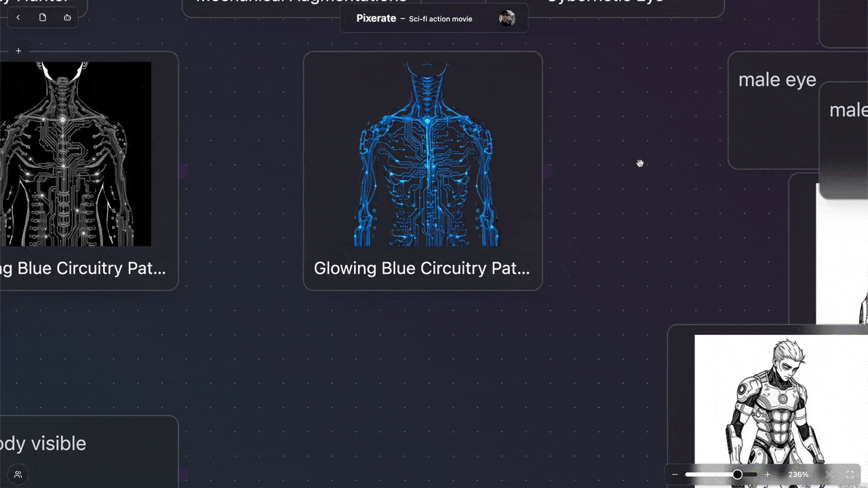Viewport: 868px width, 488px height.
Task: Click right connector dot of blue circuitry card
Action: pos(547,171)
